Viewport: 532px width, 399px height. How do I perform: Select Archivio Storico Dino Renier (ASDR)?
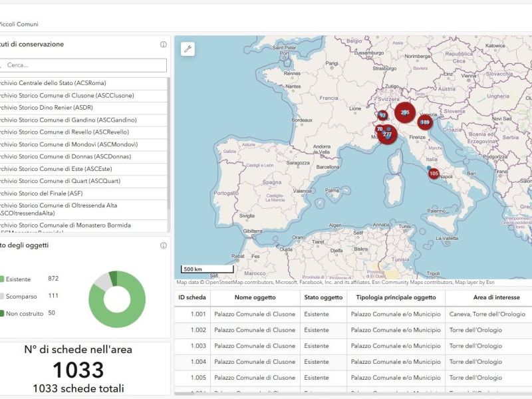pos(83,108)
